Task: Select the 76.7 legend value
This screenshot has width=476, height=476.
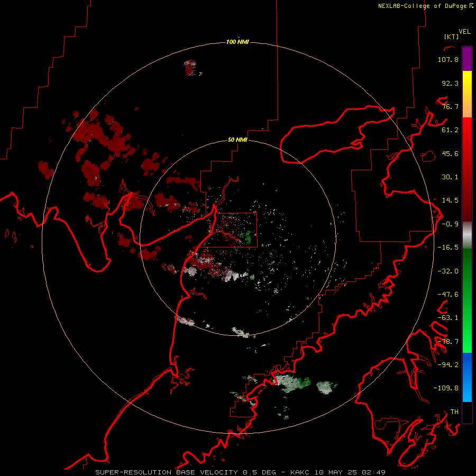Action: [x=450, y=106]
